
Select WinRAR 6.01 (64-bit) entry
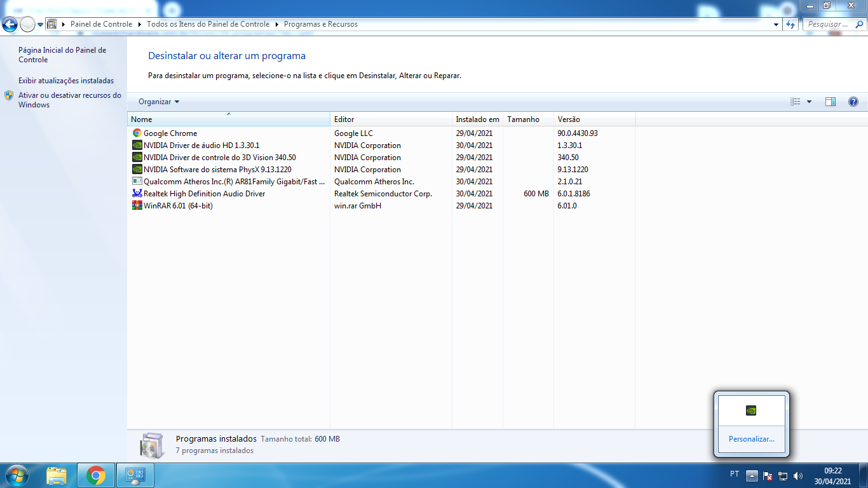point(178,206)
